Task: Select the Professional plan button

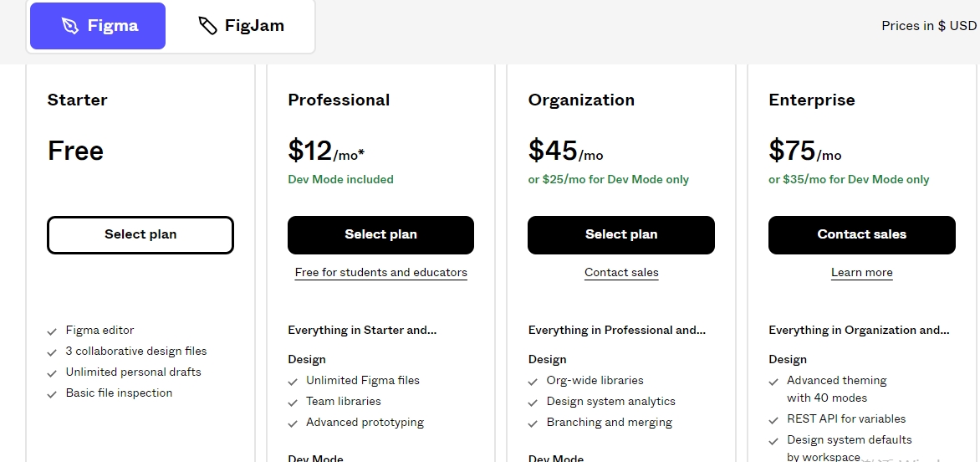Action: click(380, 235)
